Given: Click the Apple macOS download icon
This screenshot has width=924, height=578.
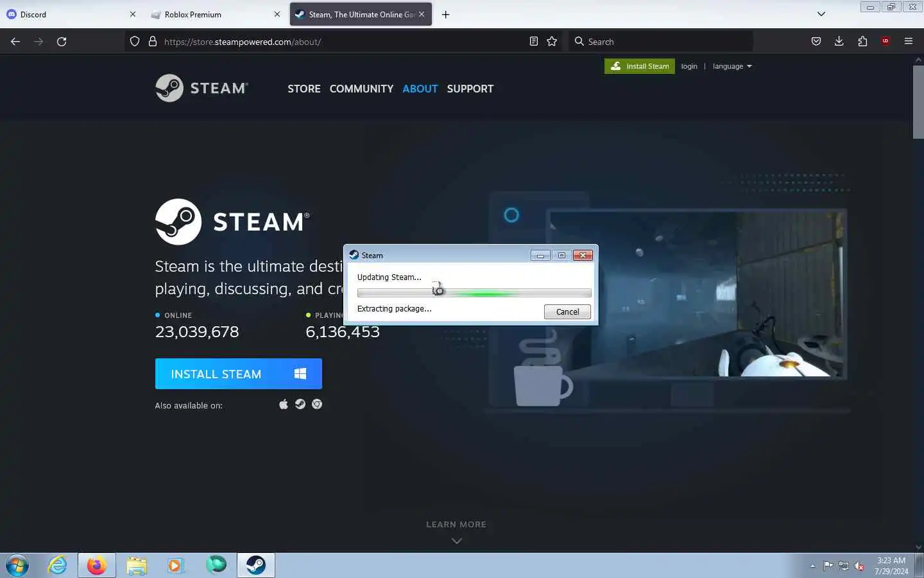Looking at the screenshot, I should click(x=284, y=404).
